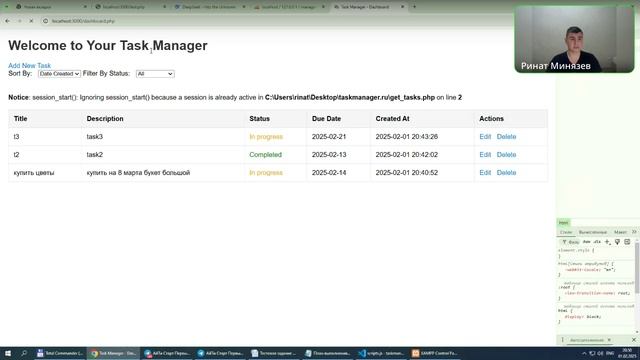This screenshot has width=640, height=360.
Task: Click the taskbar clock and date
Action: click(627, 353)
